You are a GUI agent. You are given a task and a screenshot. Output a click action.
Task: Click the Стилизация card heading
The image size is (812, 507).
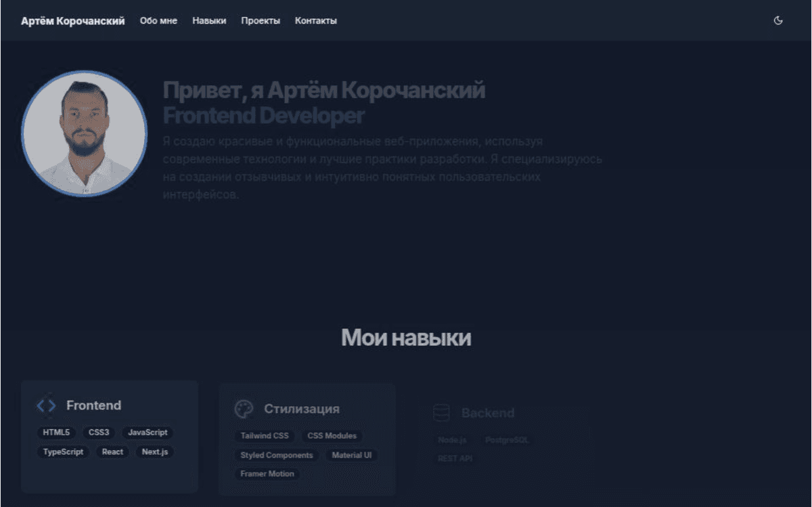pyautogui.click(x=302, y=409)
